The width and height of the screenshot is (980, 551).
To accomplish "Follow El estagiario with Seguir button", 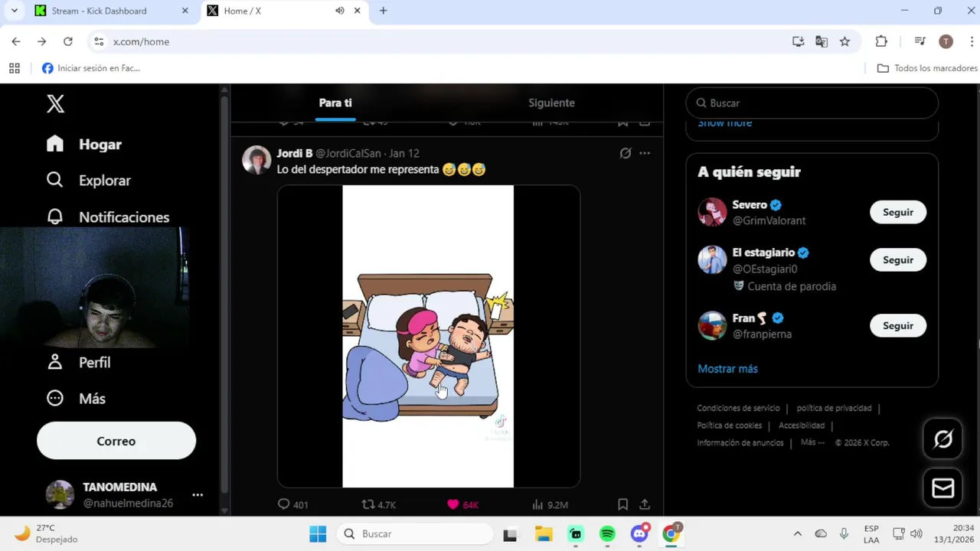I will tap(898, 259).
